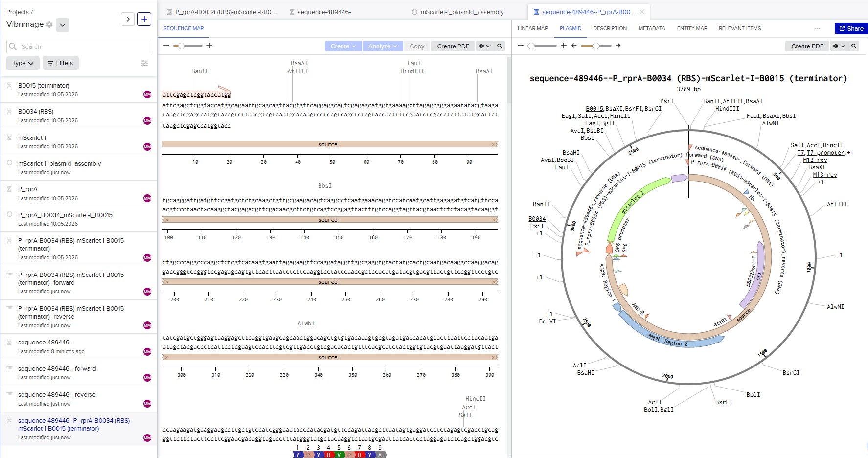Viewport: 868px width, 458px height.
Task: Expand the sidebar with the right chevron button
Action: pyautogui.click(x=128, y=19)
